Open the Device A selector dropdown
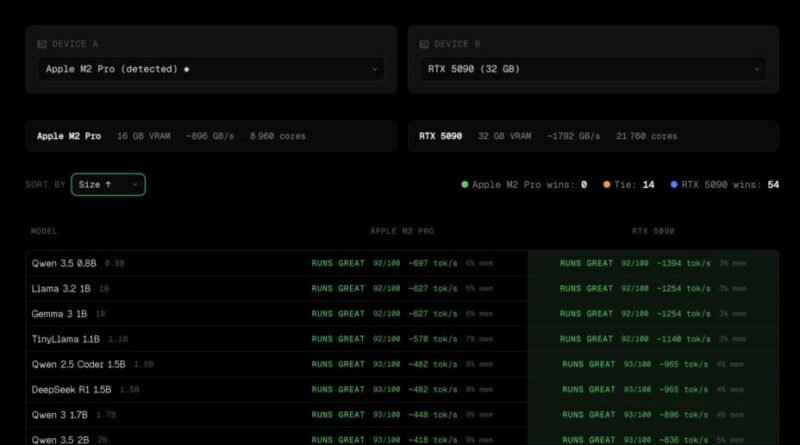800x445 pixels. coord(211,69)
